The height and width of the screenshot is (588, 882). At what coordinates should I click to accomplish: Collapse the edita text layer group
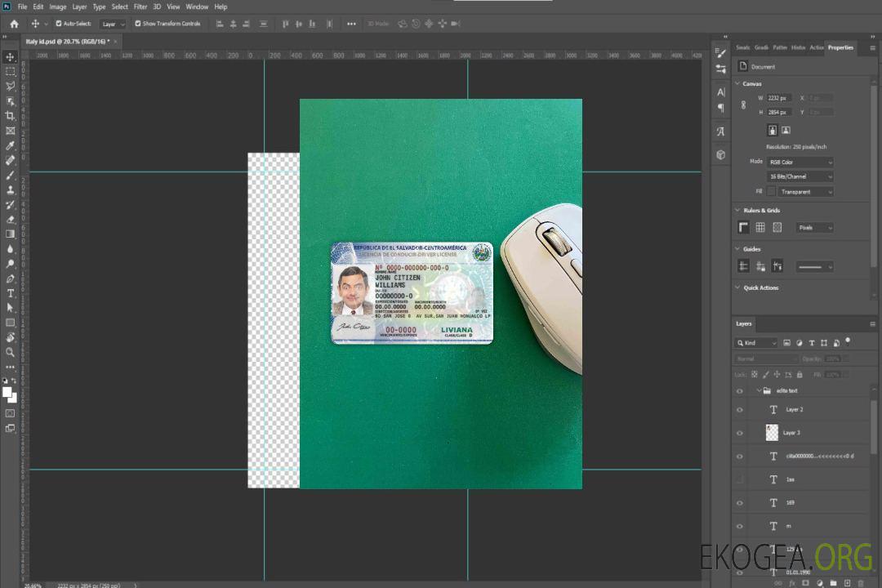(758, 391)
